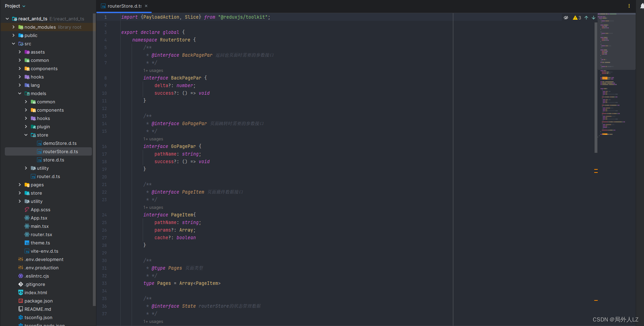Collapse the store folder under models

tap(26, 135)
